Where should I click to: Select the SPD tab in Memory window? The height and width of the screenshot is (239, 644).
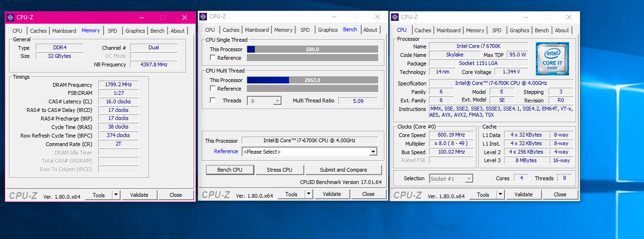tap(112, 31)
